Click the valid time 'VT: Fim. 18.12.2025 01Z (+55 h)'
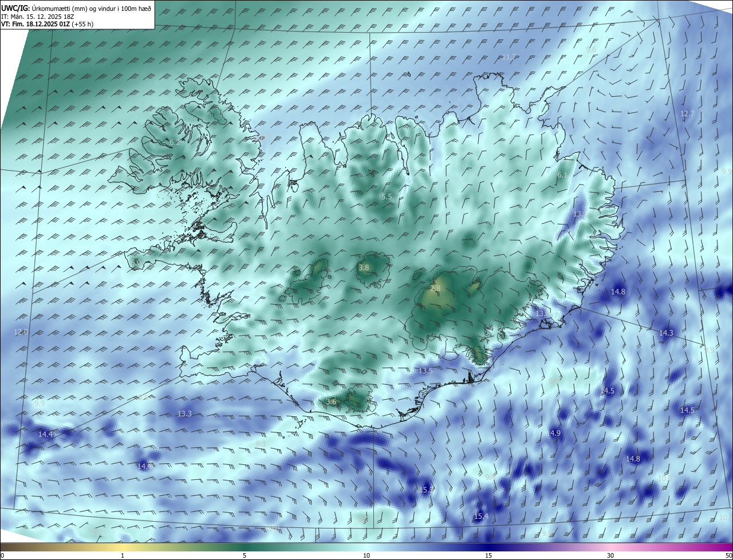Viewport: 733px width, 560px height. coord(48,24)
